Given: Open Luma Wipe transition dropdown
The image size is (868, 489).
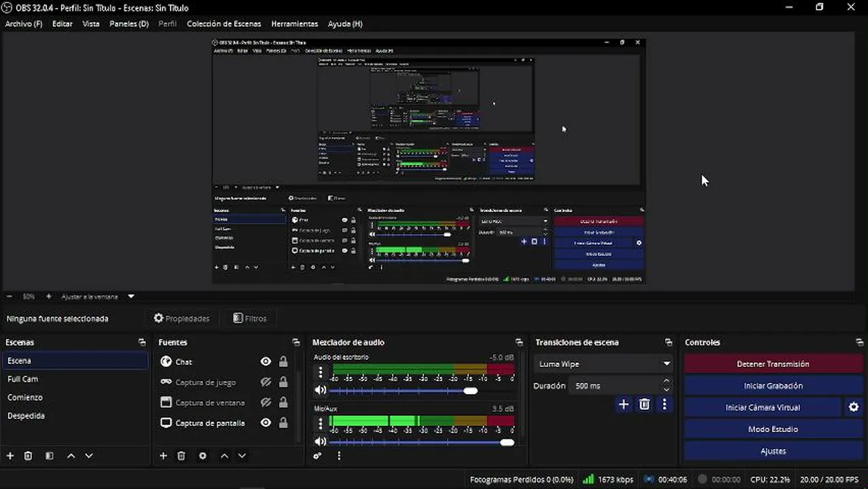Looking at the screenshot, I should point(603,364).
